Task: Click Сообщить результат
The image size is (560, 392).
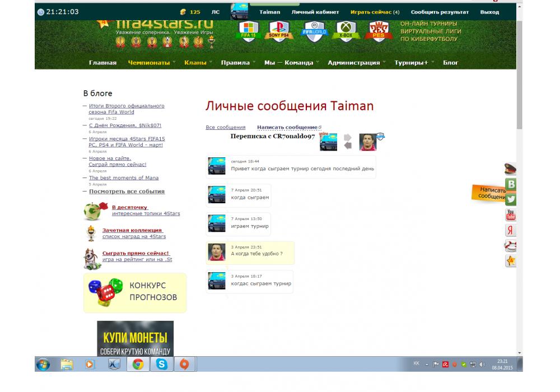Action: point(440,12)
